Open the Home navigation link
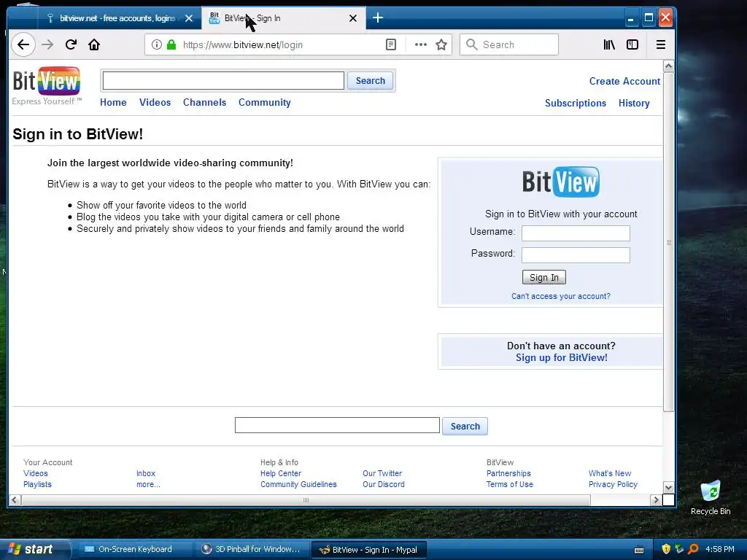 (113, 102)
